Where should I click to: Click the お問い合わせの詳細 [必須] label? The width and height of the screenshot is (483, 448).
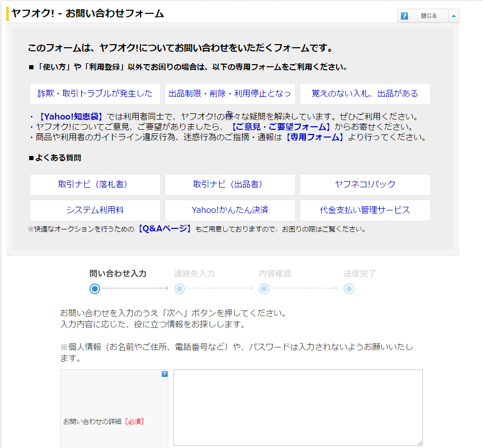tap(103, 421)
